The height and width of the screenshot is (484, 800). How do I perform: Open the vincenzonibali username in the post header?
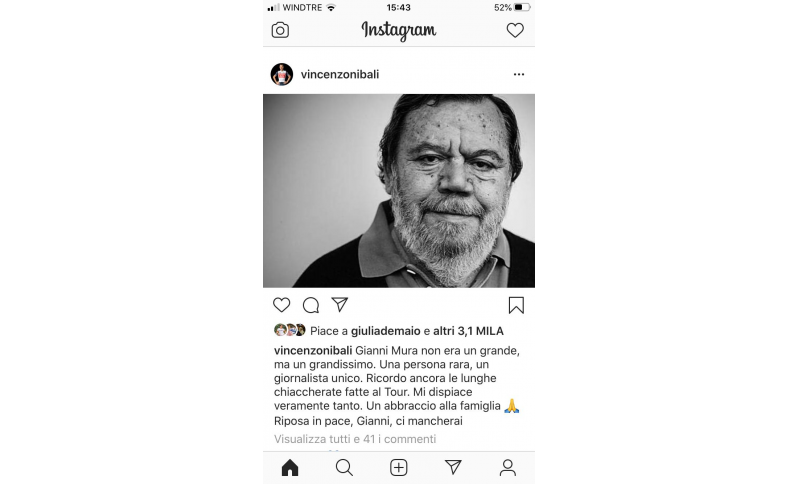click(x=340, y=74)
